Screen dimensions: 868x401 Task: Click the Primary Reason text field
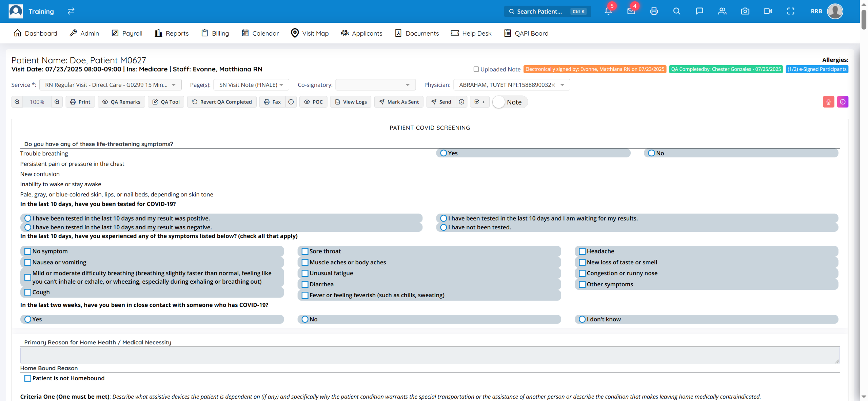(430, 355)
